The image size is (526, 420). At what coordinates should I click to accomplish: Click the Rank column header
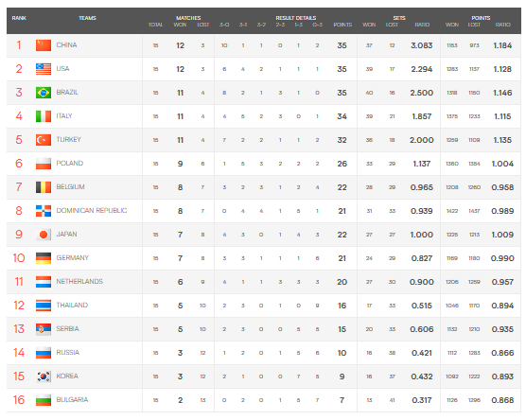(19, 18)
